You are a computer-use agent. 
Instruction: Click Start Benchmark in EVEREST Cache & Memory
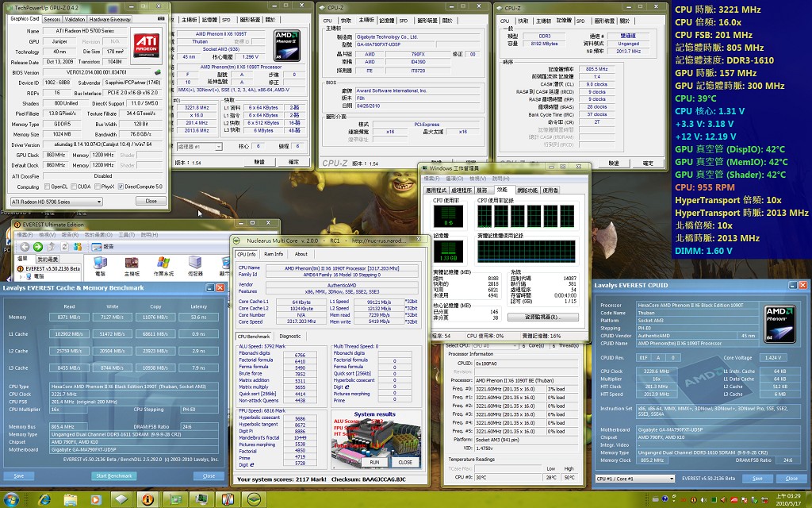click(x=114, y=476)
